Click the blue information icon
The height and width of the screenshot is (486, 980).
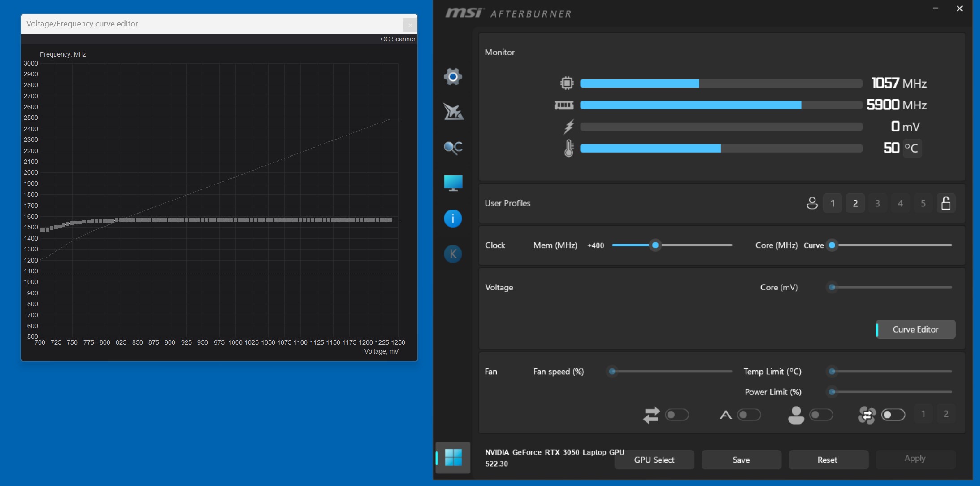(x=453, y=219)
